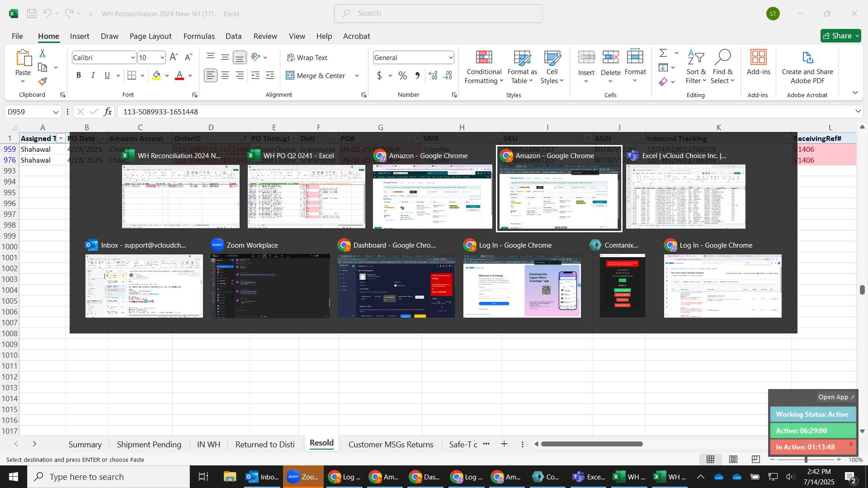This screenshot has width=868, height=488.
Task: Toggle Italic formatting
Action: (x=93, y=75)
